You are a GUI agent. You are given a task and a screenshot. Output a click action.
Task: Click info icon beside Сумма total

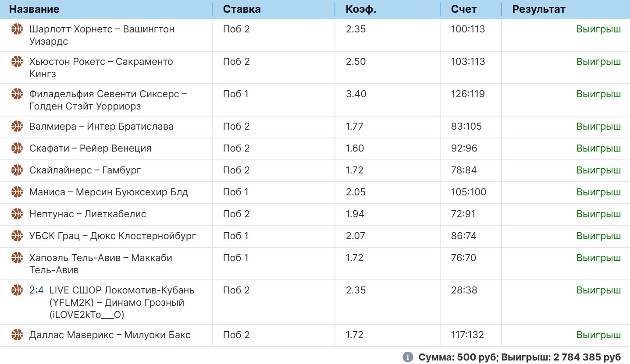[408, 357]
